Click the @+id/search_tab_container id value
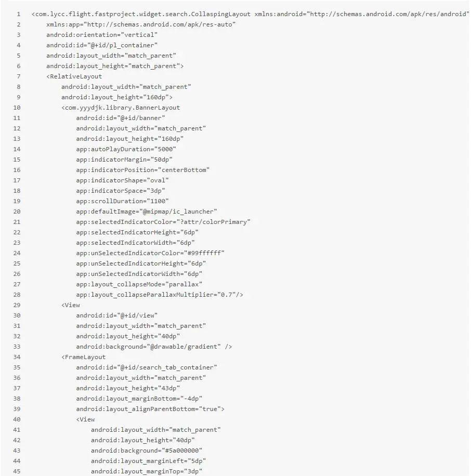Viewport: 471px width, 476px height. coord(167,367)
